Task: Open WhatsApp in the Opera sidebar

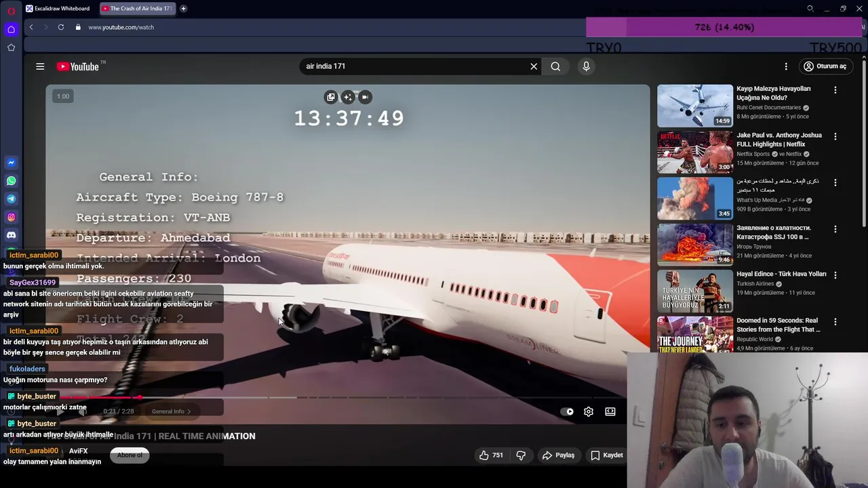Action: pos(11,181)
